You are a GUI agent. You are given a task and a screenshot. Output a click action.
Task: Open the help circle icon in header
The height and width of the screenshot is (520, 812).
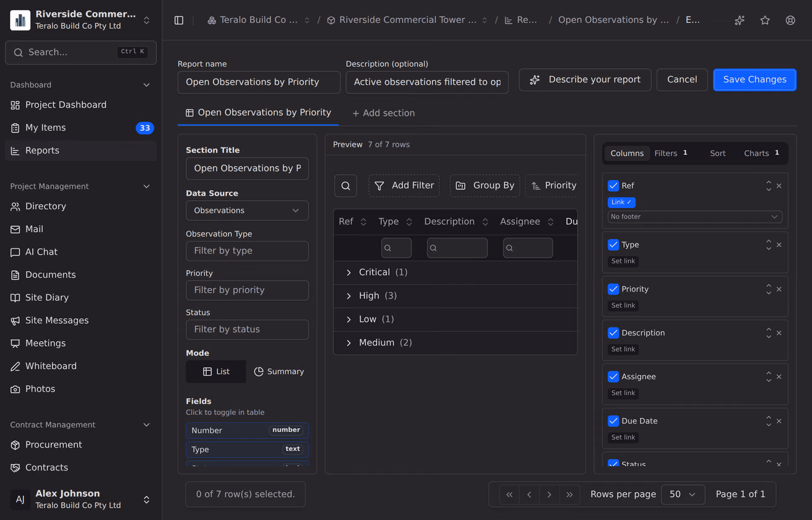790,20
